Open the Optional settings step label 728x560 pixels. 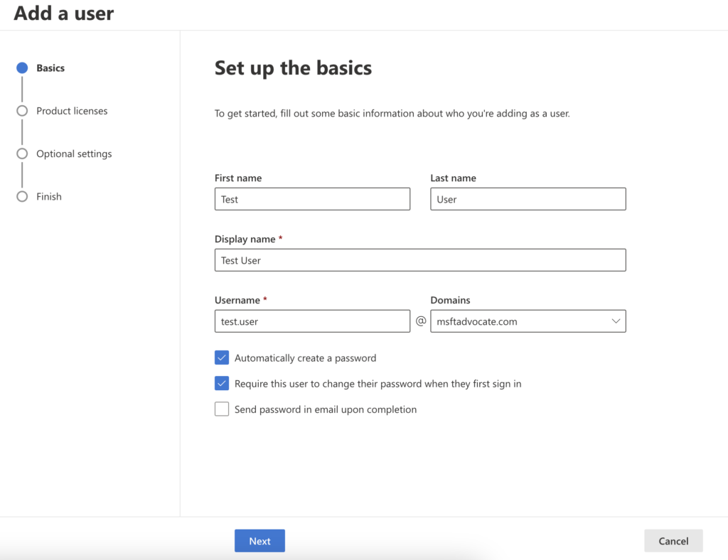[74, 154]
